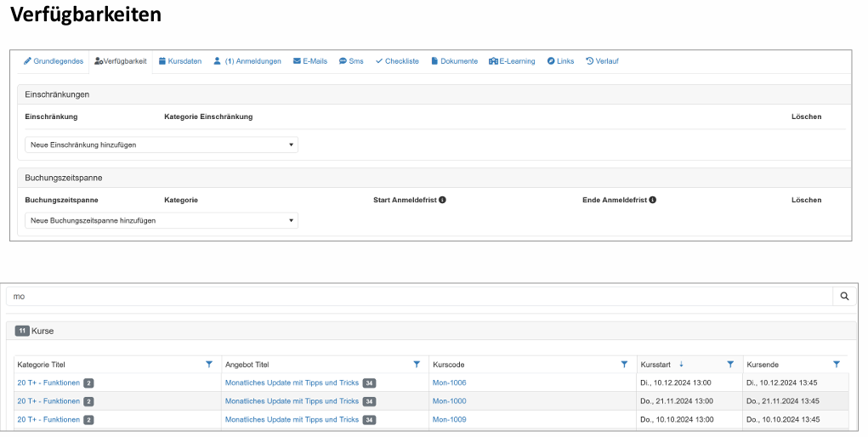Click the Kursende column filter icon
This screenshot has height=437, width=868.
pyautogui.click(x=837, y=364)
